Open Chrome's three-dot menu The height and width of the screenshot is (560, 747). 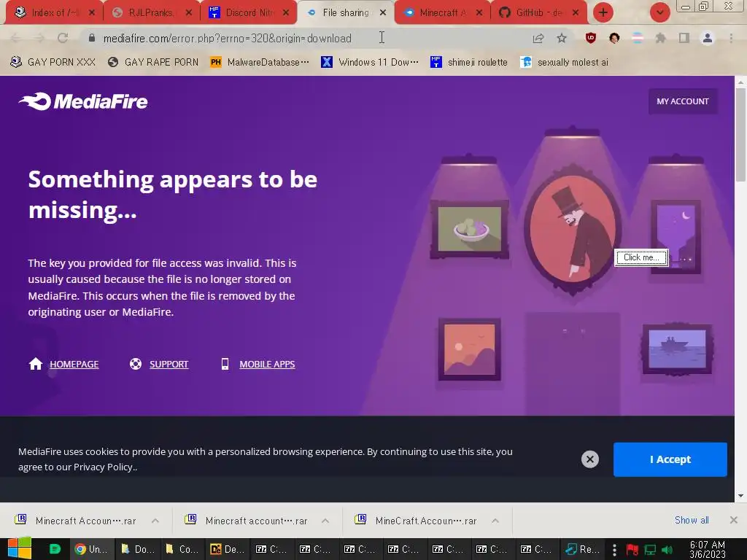tap(731, 38)
